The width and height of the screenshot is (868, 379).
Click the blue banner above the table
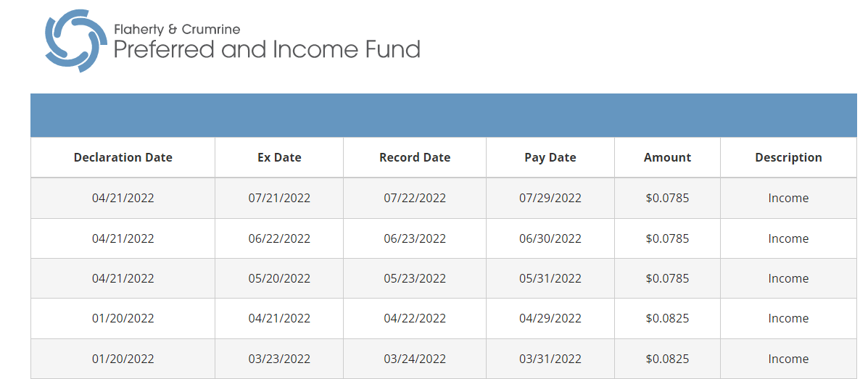point(443,115)
